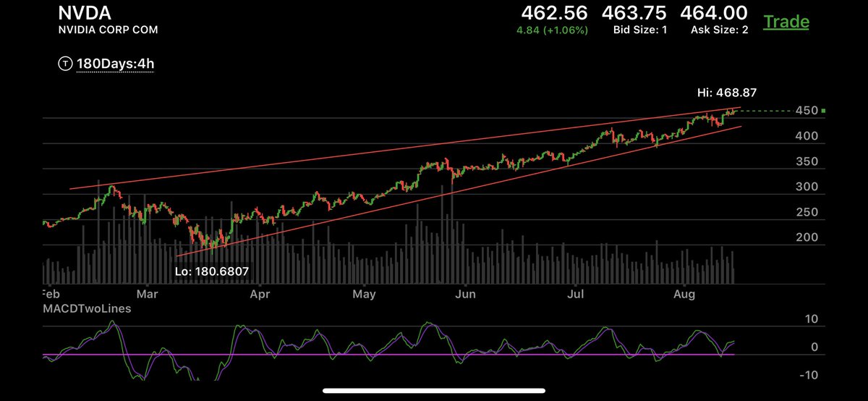
Task: Click the Aug date axis label
Action: 684,295
